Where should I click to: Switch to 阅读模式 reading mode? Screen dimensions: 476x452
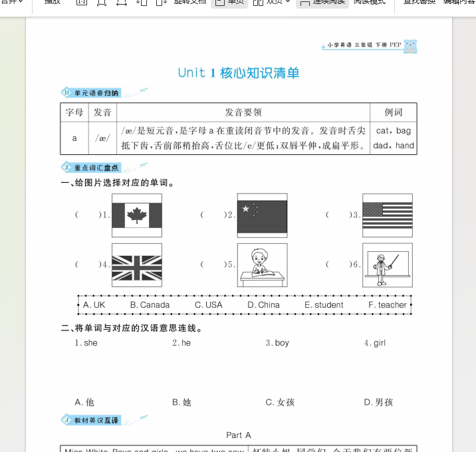370,3
